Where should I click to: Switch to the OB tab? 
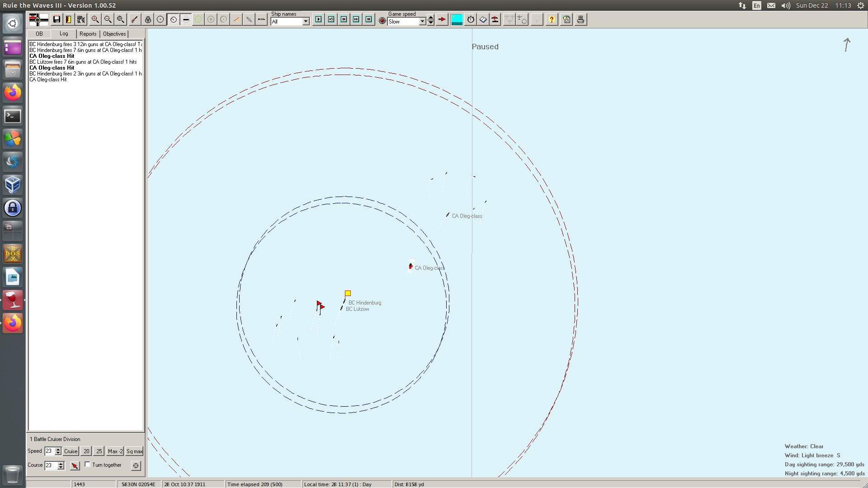coord(39,34)
